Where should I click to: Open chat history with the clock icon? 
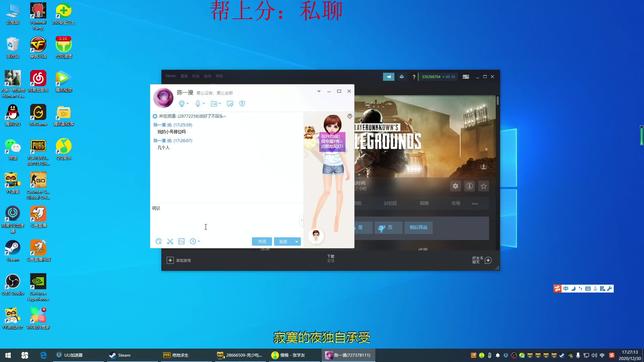coord(193,241)
